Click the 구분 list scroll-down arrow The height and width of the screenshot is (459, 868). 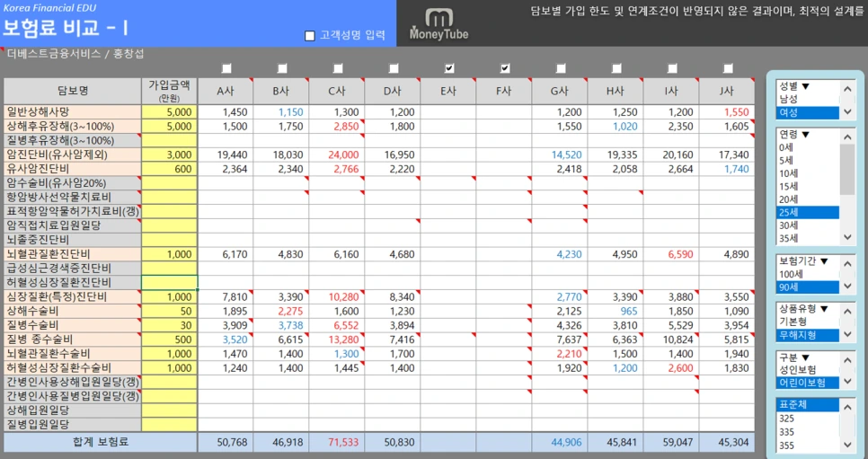point(847,382)
